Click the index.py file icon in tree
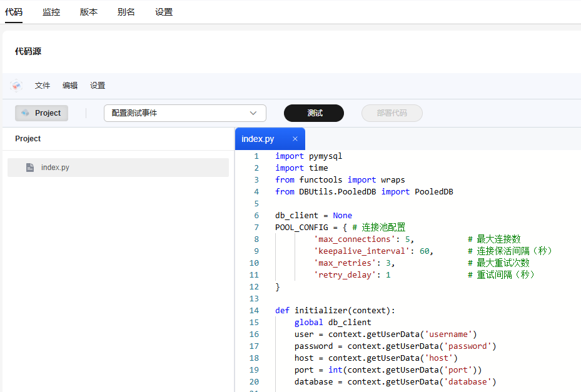Viewport: 581px width, 392px height. 30,168
